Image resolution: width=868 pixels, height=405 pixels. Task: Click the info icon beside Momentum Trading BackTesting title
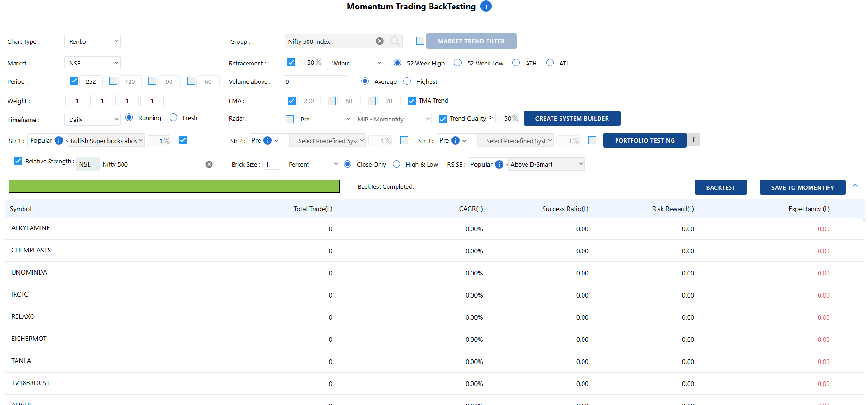coord(486,7)
